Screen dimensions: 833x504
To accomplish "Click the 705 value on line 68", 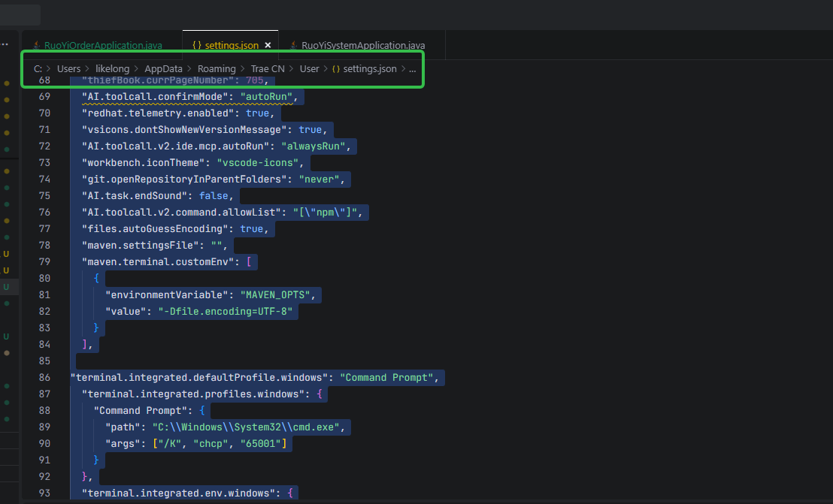I will tap(254, 80).
